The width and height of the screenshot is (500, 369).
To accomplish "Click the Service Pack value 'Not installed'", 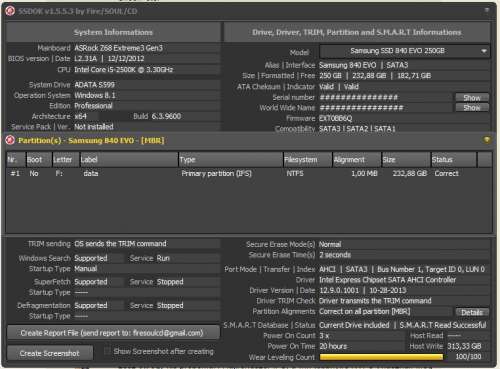I will click(x=94, y=127).
